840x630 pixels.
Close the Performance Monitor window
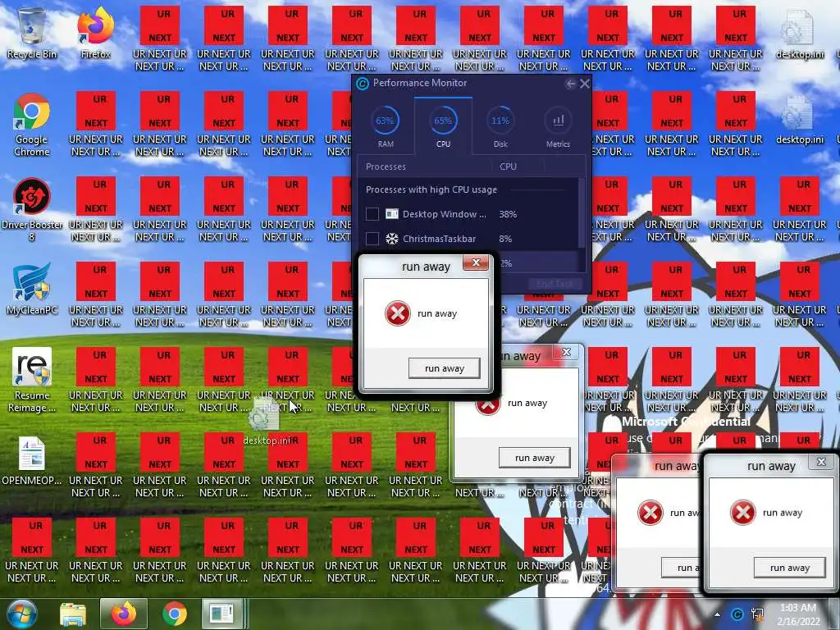[x=584, y=84]
